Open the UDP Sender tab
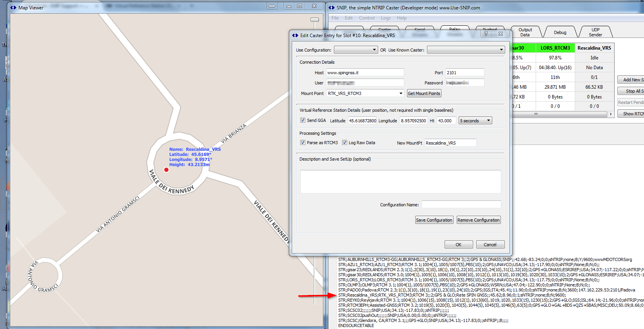The width and height of the screenshot is (644, 329). pyautogui.click(x=595, y=32)
